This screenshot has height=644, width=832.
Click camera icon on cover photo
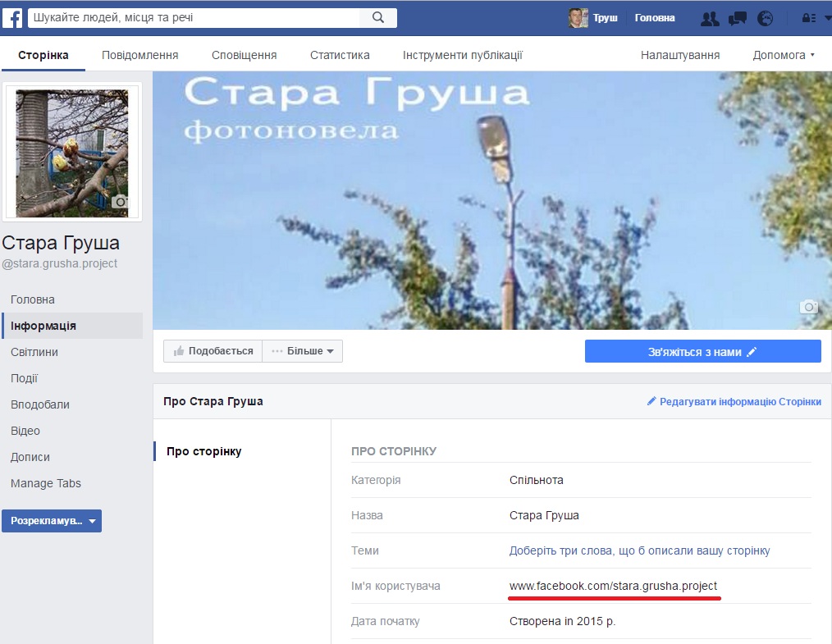coord(809,307)
